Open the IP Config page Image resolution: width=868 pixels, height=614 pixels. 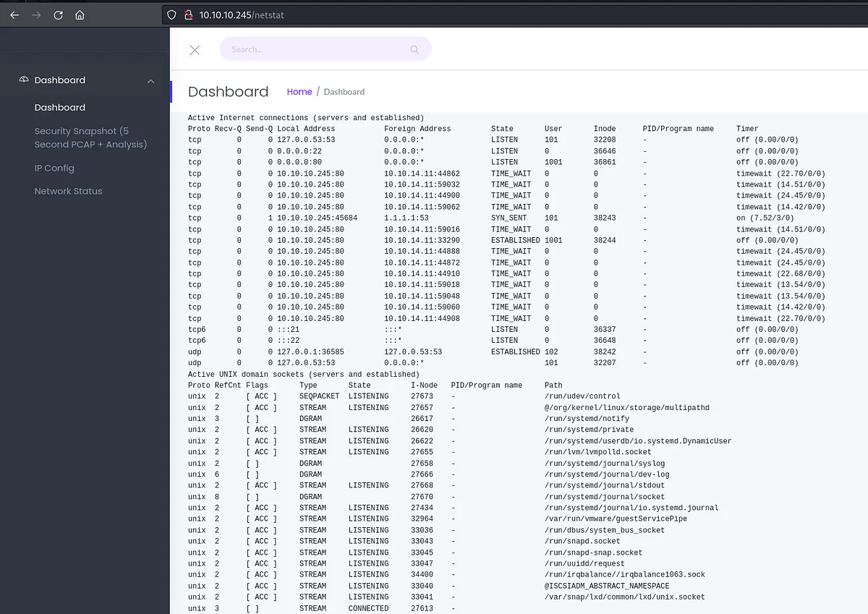(x=54, y=168)
